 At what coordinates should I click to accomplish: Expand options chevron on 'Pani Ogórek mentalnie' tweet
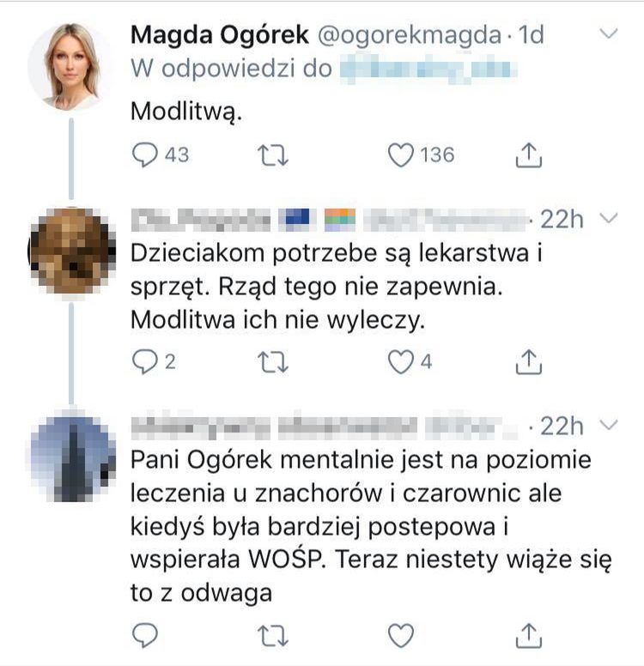click(x=608, y=424)
